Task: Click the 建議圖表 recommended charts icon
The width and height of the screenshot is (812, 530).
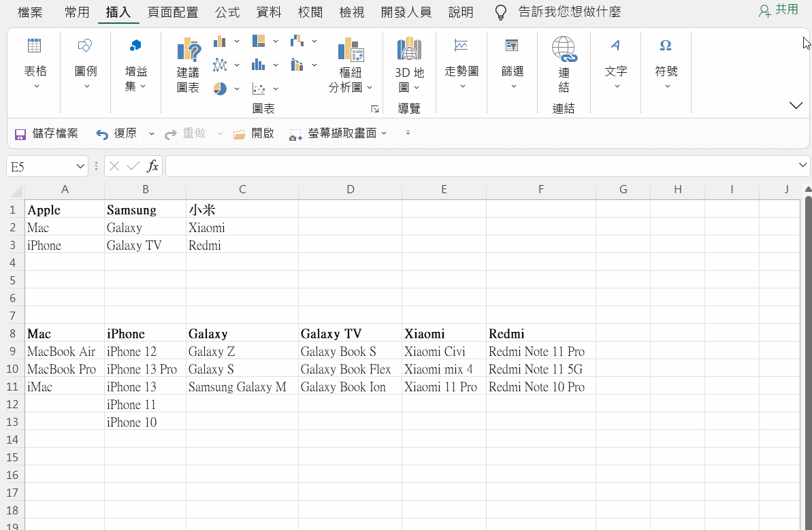Action: [189, 50]
